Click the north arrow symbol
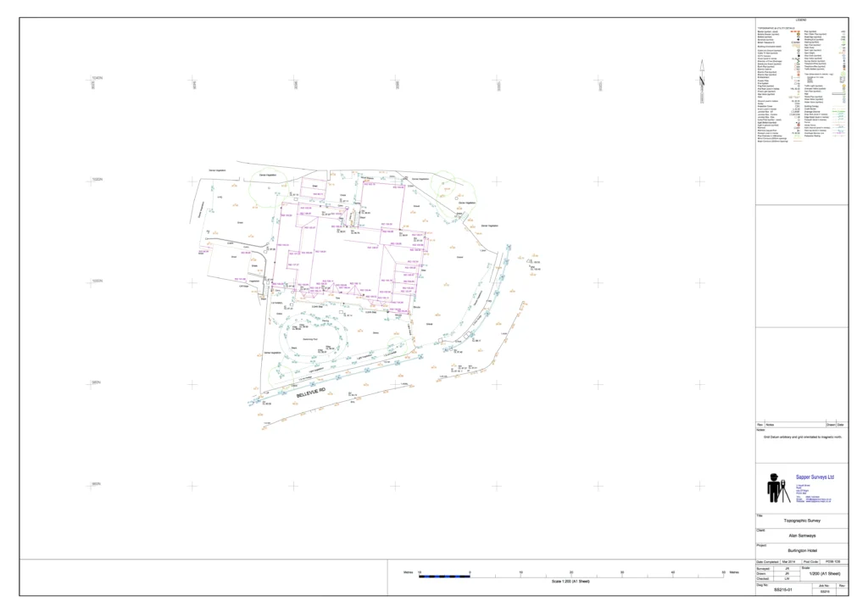This screenshot has width=868, height=613. pyautogui.click(x=702, y=81)
